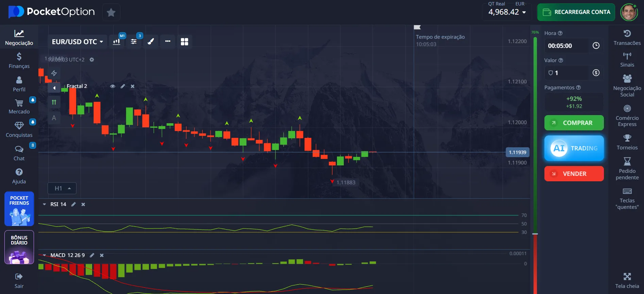The width and height of the screenshot is (644, 294).
Task: Open the Conquistas achievements page
Action: click(19, 129)
